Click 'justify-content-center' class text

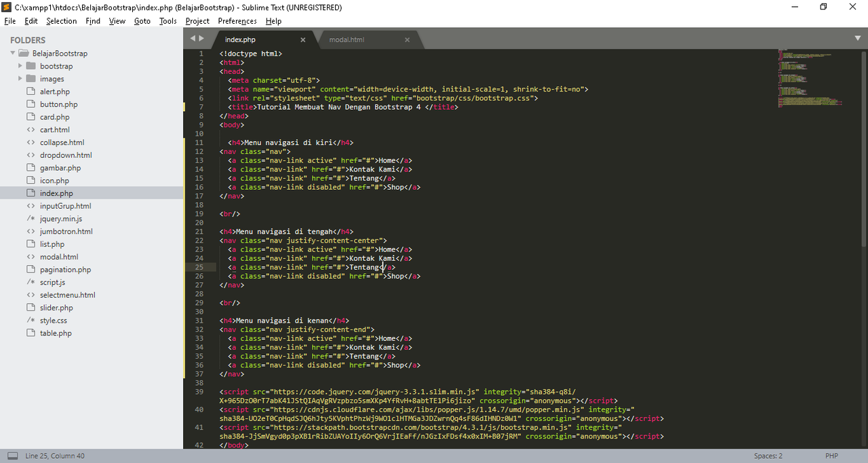click(334, 240)
